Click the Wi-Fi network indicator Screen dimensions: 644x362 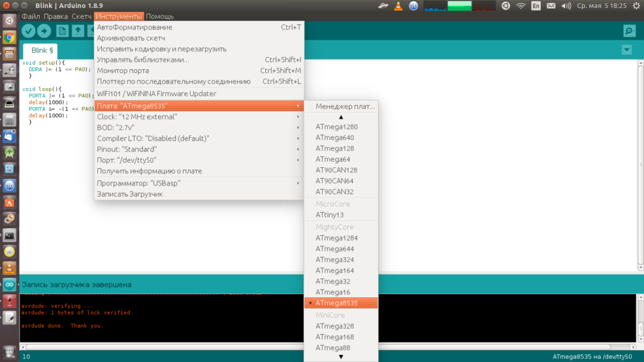(521, 6)
